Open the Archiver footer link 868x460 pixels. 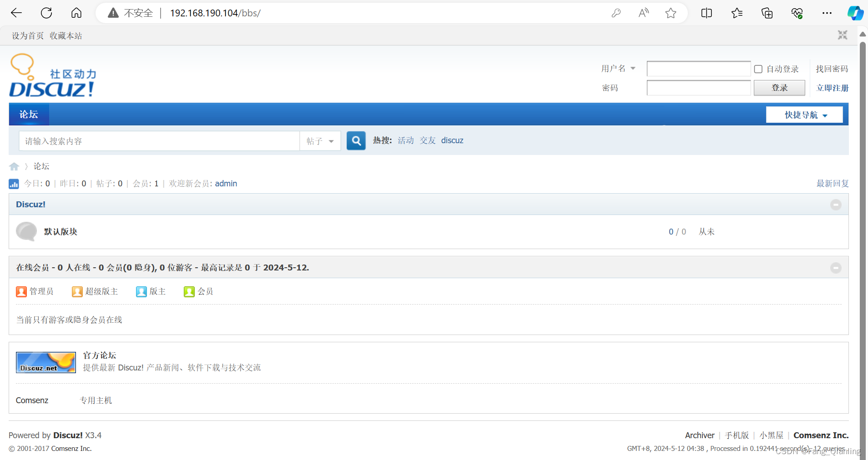(700, 435)
